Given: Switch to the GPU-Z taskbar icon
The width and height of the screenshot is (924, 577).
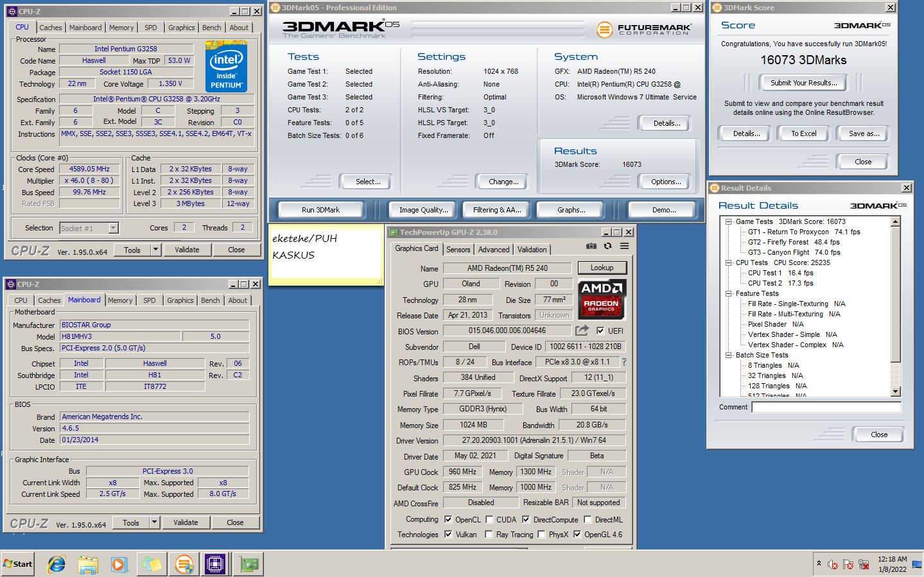Looking at the screenshot, I should 248,564.
